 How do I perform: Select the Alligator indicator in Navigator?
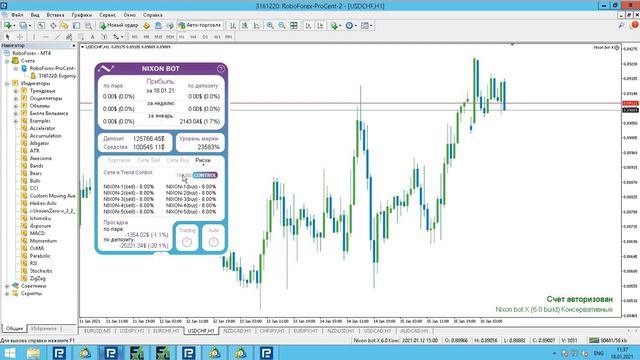(39, 143)
